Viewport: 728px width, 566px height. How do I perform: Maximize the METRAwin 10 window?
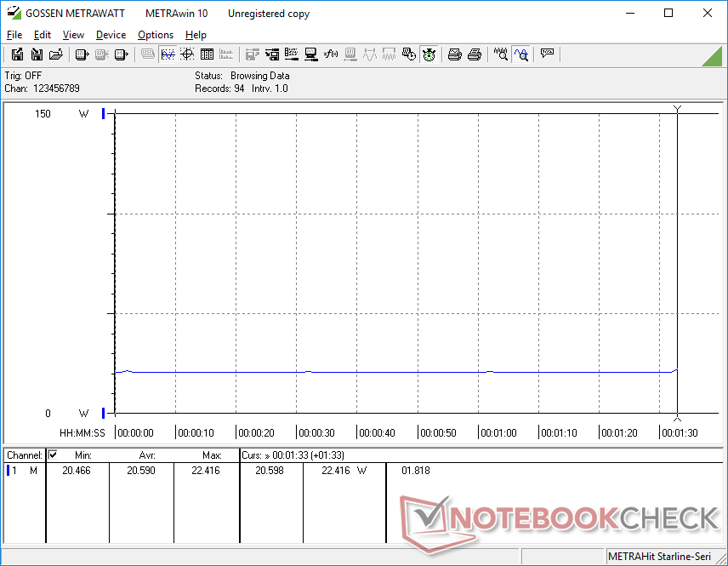pyautogui.click(x=668, y=13)
